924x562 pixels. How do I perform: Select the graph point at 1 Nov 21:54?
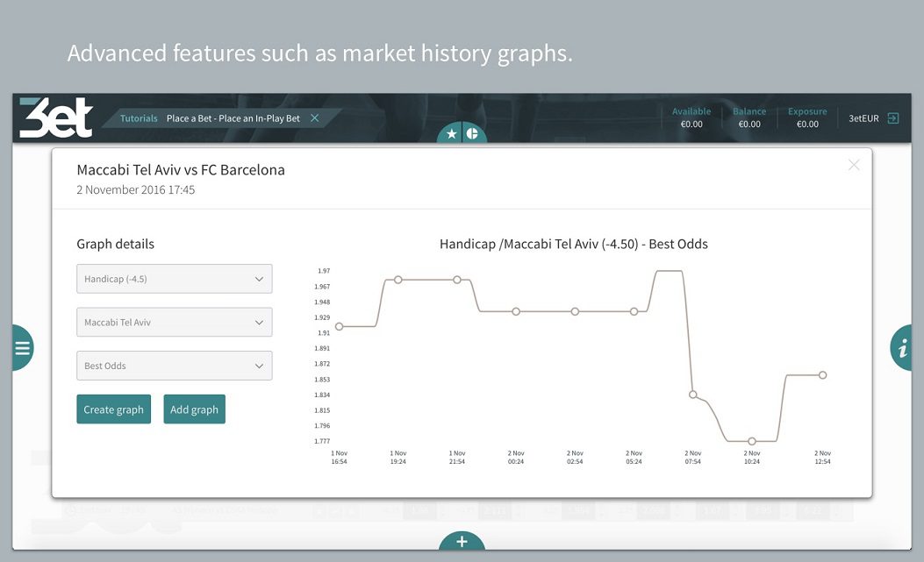(x=456, y=280)
